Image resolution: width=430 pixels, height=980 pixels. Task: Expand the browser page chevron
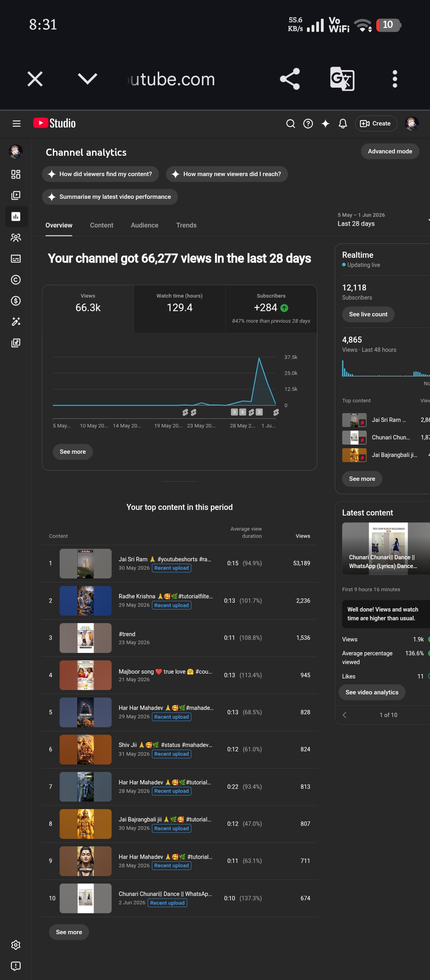[x=88, y=79]
